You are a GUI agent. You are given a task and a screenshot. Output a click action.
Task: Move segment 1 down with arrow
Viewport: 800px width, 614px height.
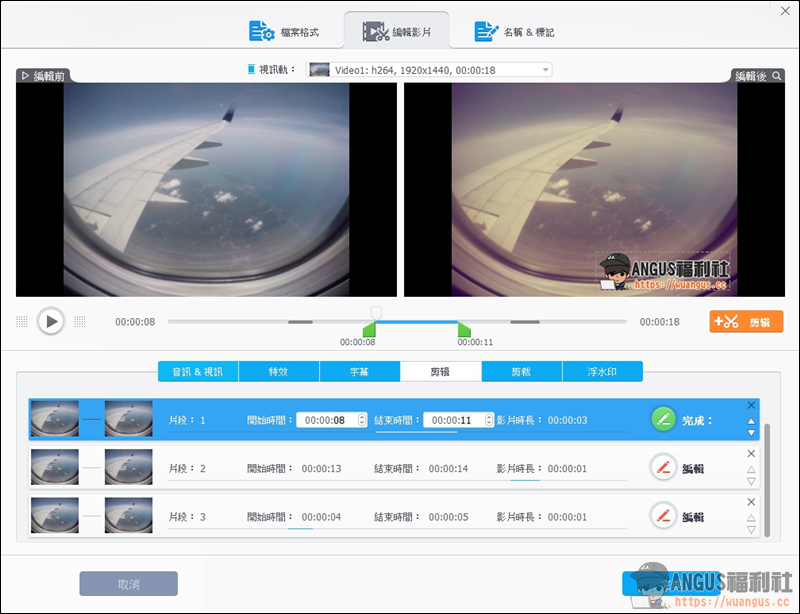pos(751,433)
